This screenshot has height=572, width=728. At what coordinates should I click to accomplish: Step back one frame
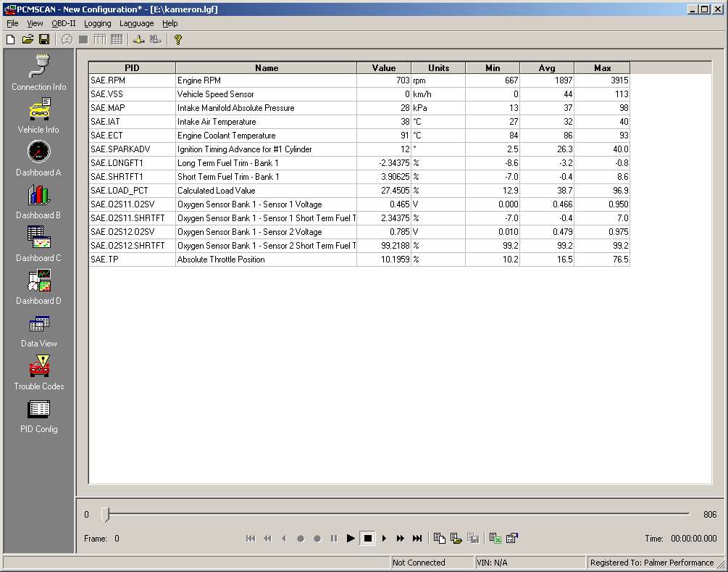284,538
